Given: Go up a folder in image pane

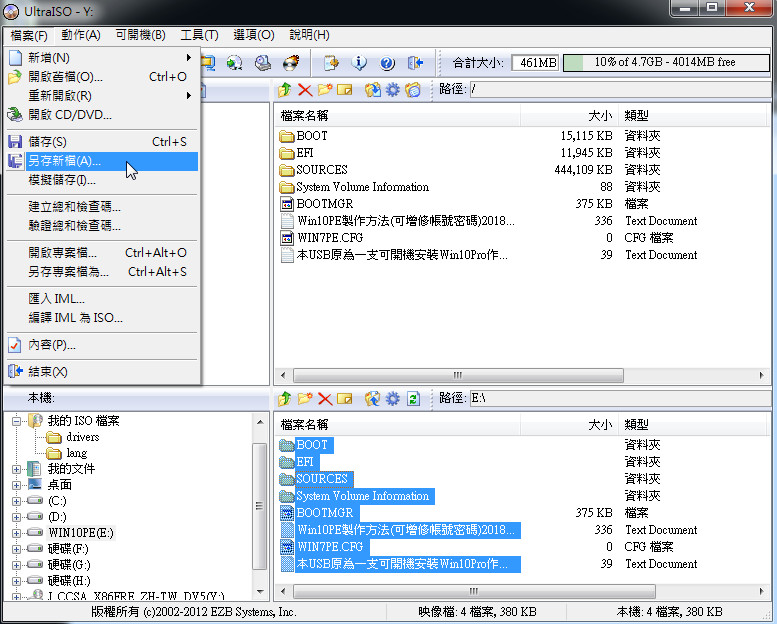Looking at the screenshot, I should [x=285, y=90].
